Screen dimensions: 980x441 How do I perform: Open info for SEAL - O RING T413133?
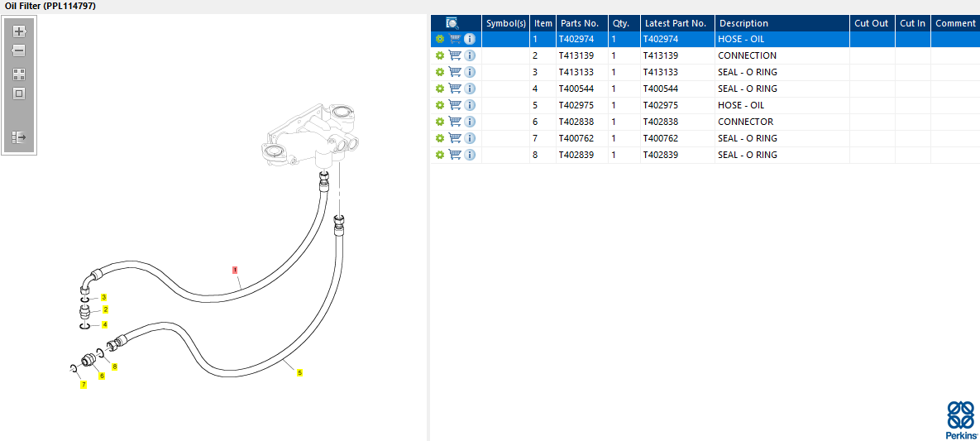click(x=470, y=72)
